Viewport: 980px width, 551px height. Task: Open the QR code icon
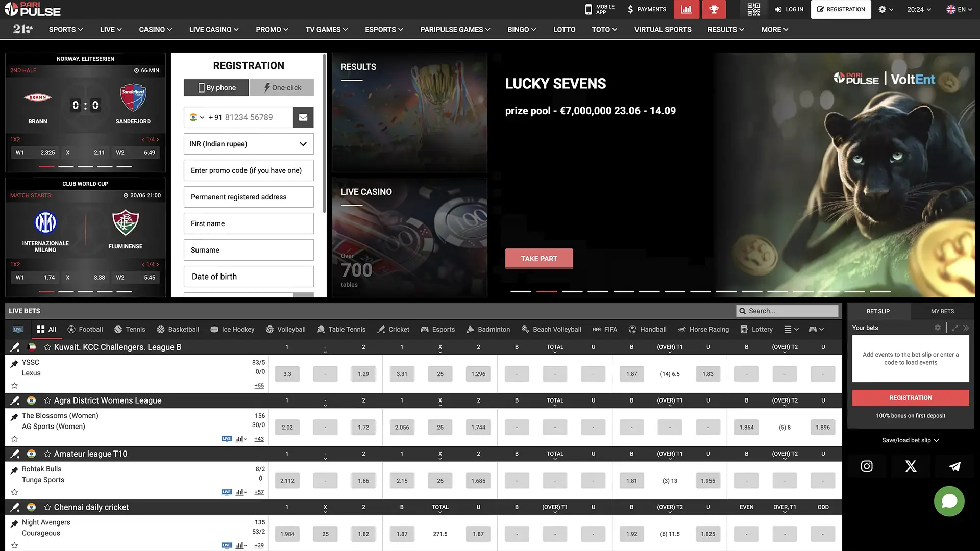[754, 9]
